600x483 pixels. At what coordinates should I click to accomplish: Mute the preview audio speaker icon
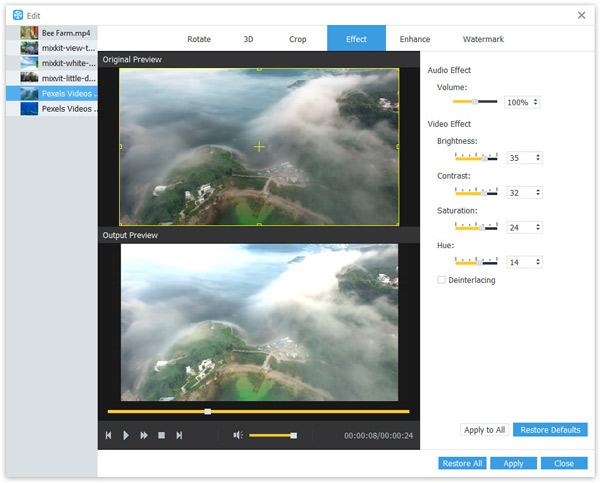tap(238, 435)
